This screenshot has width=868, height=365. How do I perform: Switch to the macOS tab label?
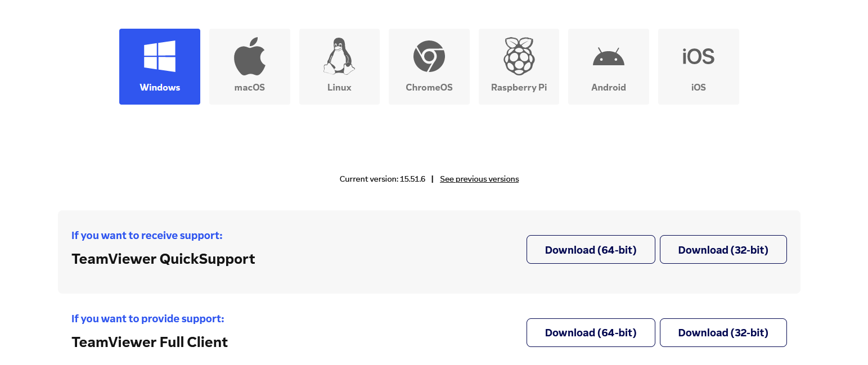[250, 88]
